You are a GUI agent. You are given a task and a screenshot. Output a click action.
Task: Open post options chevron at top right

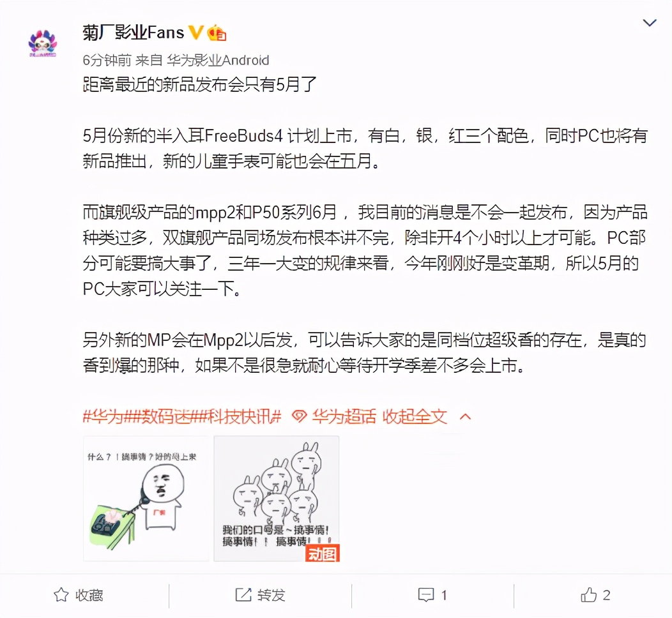click(650, 23)
